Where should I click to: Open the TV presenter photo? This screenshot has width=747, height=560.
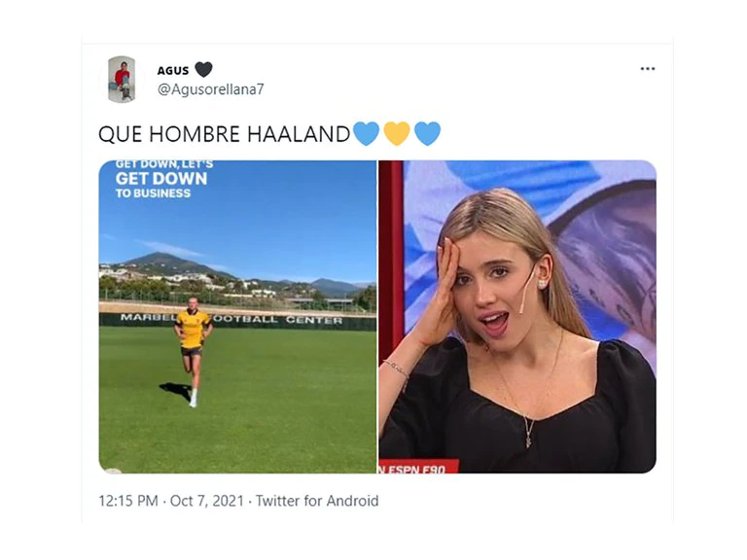517,317
